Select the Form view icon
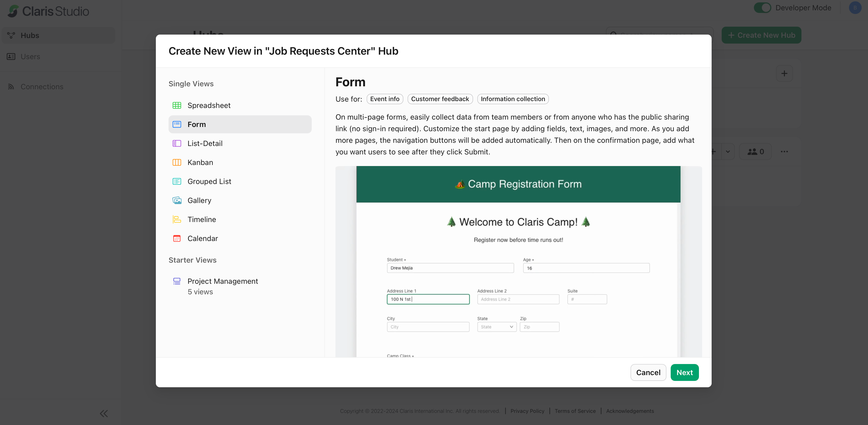 click(x=177, y=124)
